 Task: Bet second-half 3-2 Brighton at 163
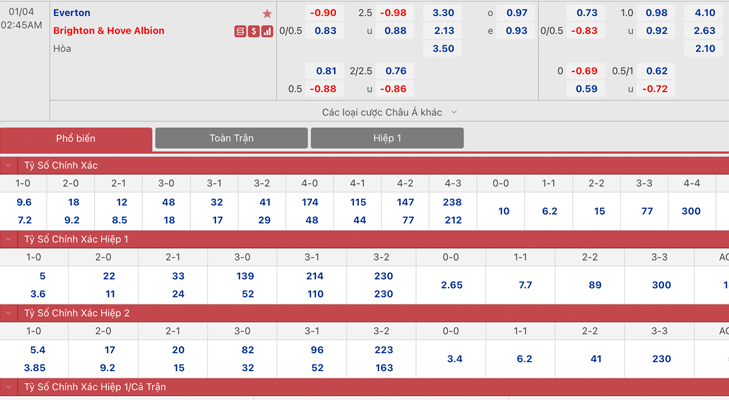point(384,368)
